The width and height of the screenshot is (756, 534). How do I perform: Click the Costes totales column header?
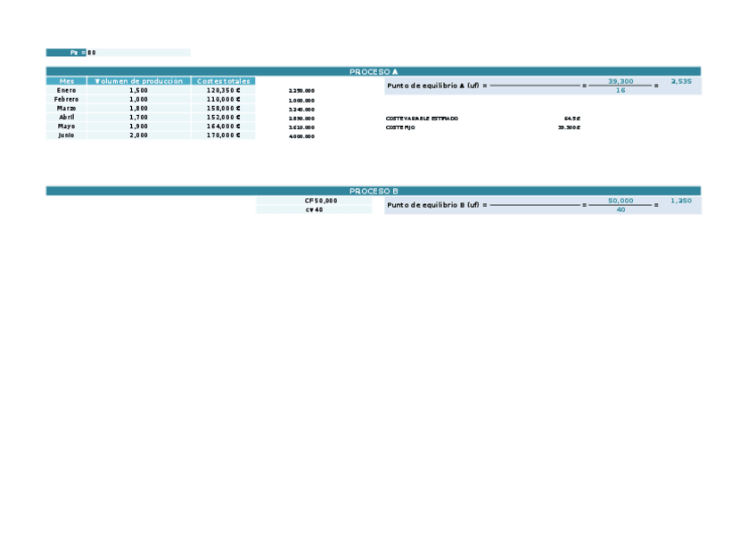(x=224, y=81)
